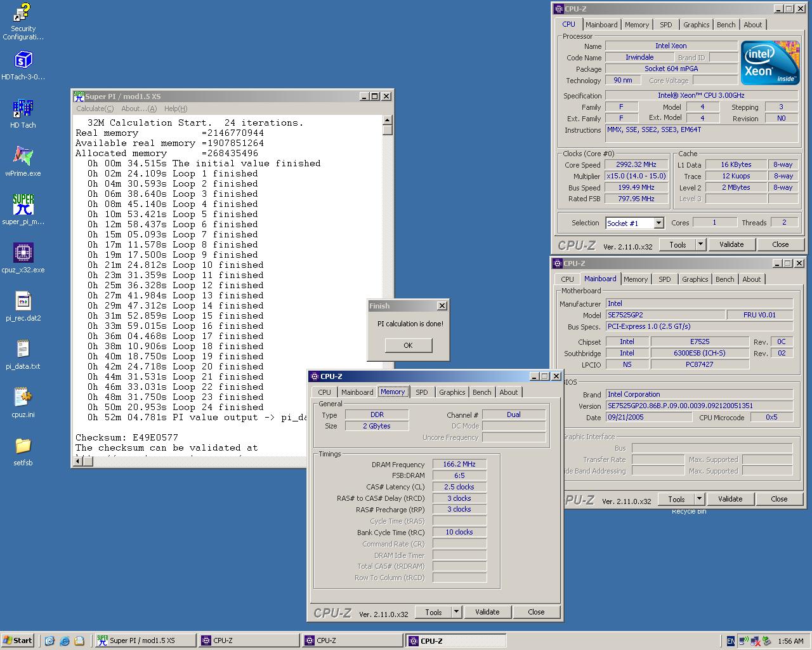The image size is (812, 650).
Task: Switch to CPU tab in Mainboard window
Action: point(567,279)
